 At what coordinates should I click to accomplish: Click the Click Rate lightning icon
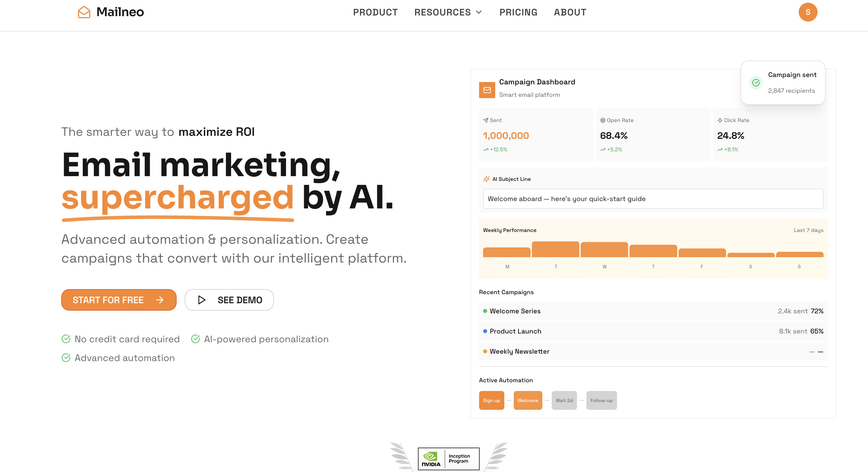[x=720, y=120]
